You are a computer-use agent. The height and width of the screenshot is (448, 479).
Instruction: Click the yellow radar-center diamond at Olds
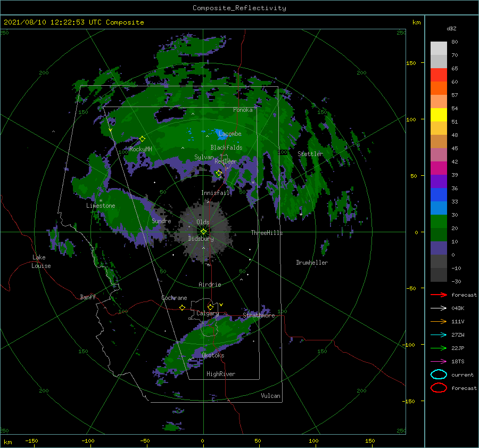[x=203, y=232]
